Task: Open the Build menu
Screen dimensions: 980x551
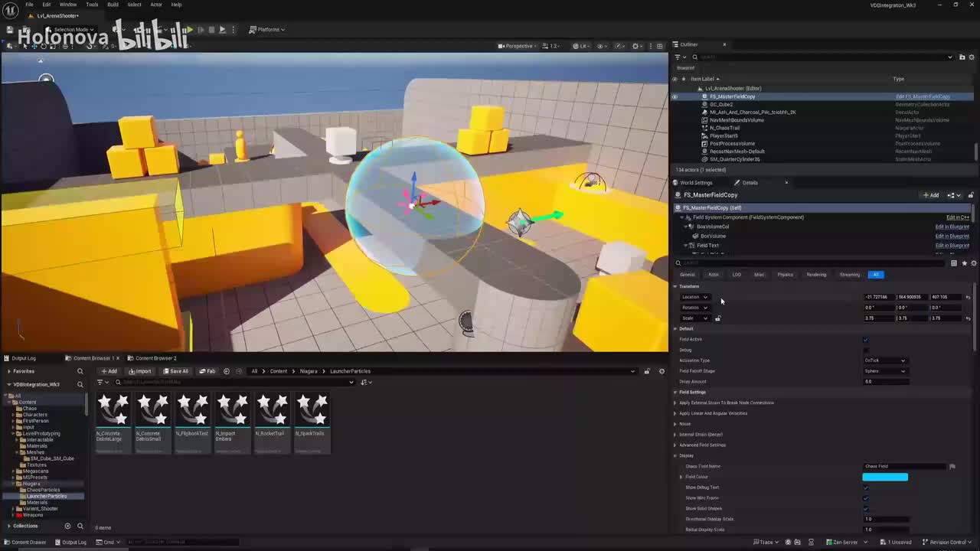Action: (113, 5)
